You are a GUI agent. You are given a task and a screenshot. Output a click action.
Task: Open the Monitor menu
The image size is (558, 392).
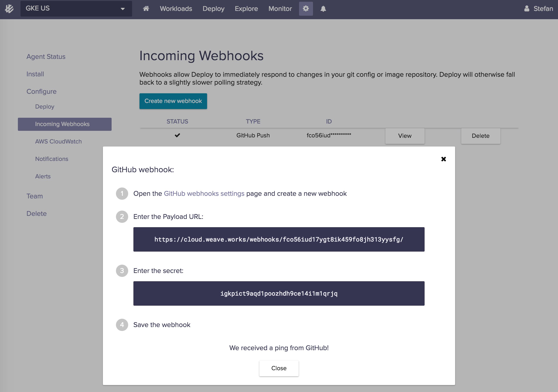coord(280,9)
